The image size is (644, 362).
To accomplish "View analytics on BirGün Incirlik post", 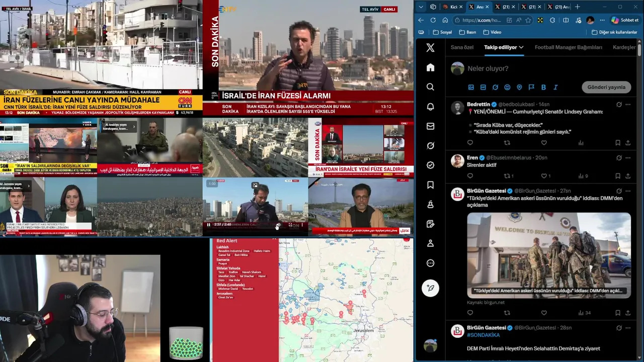I will coord(584,313).
